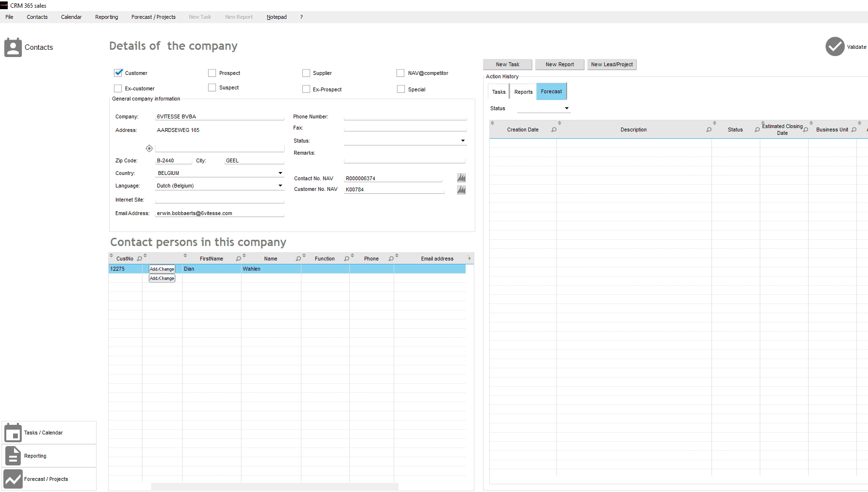Viewport: 868px width, 492px height.
Task: Enable the Suspect checkbox
Action: pos(212,87)
